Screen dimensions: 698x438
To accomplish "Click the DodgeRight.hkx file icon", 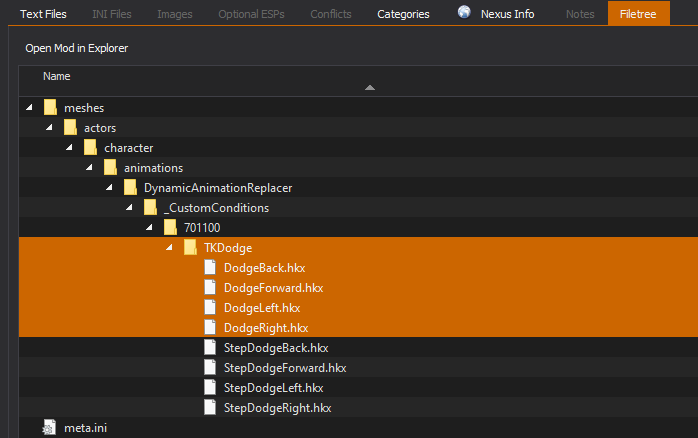I will (210, 327).
